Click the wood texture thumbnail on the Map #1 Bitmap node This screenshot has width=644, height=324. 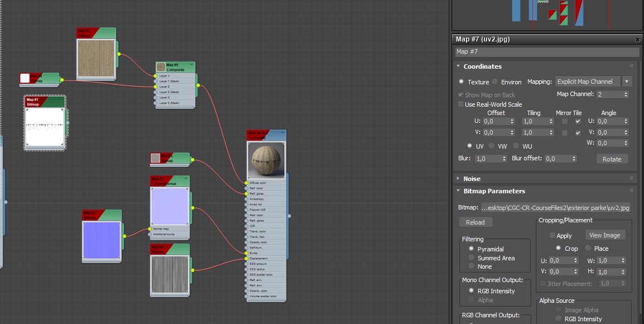coord(96,56)
